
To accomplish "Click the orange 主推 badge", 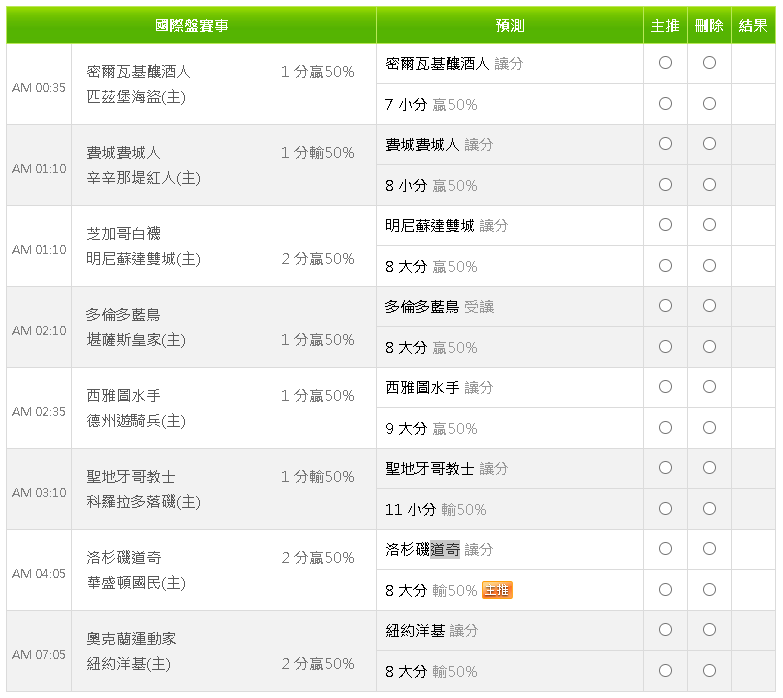I will pyautogui.click(x=497, y=590).
